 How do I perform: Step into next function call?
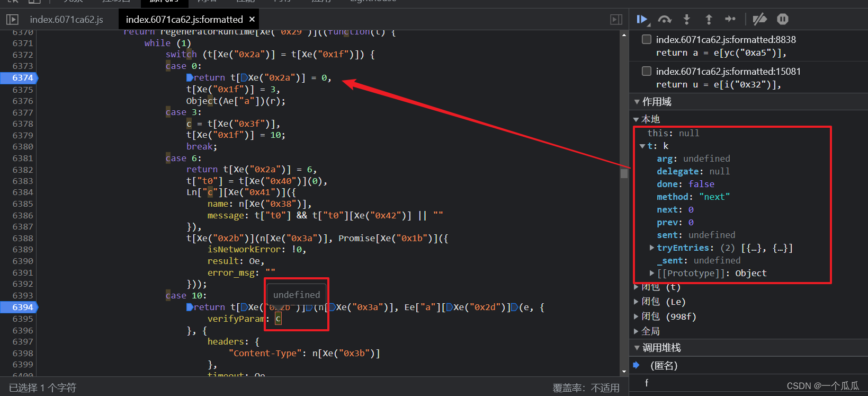click(x=687, y=20)
